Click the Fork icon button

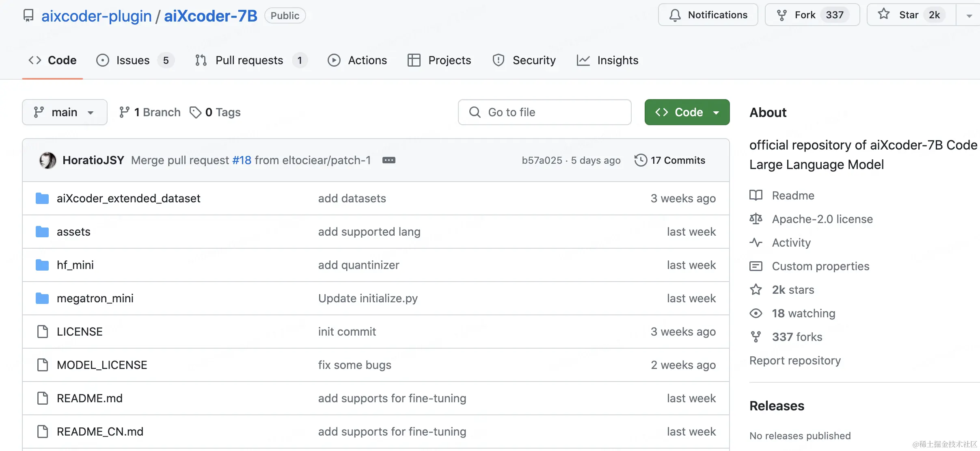[x=781, y=15]
